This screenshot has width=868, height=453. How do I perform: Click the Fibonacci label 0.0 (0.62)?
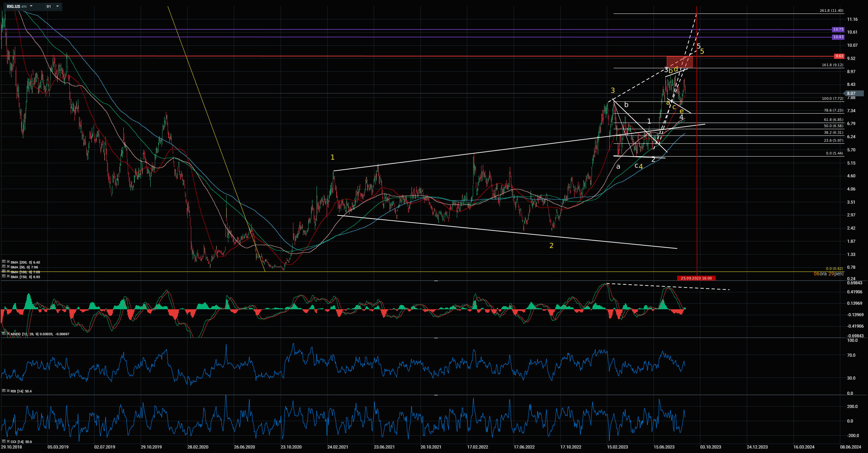pos(835,269)
